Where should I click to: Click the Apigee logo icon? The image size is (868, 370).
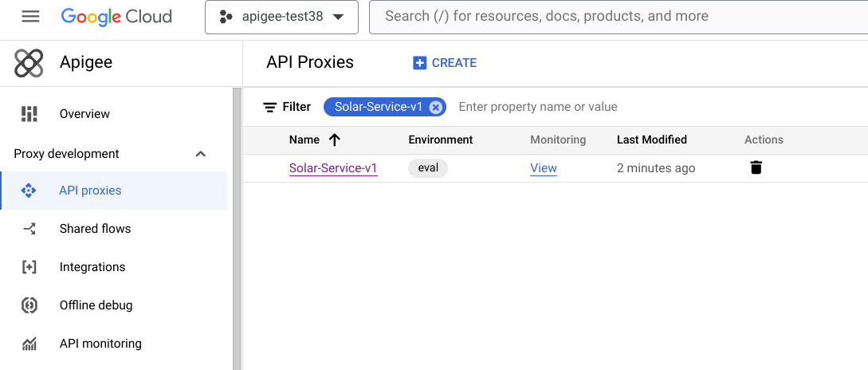tap(29, 62)
